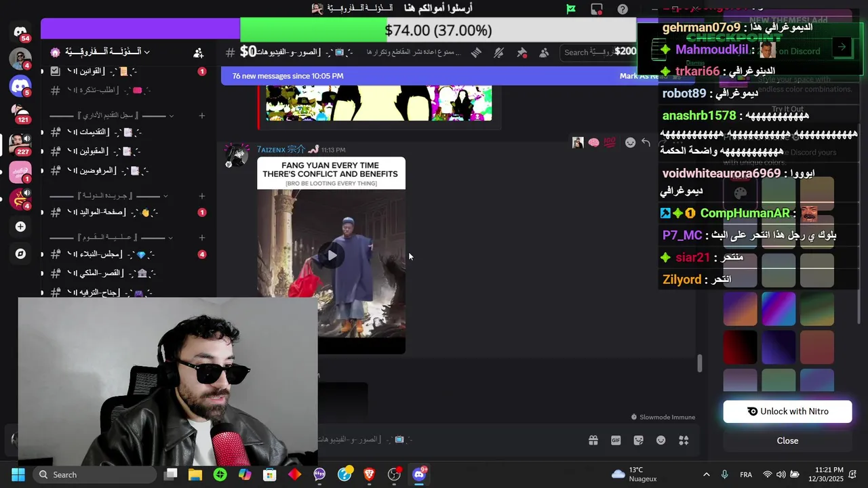Open weather widget showing 13°C Nuageux
868x488 pixels.
pyautogui.click(x=635, y=474)
